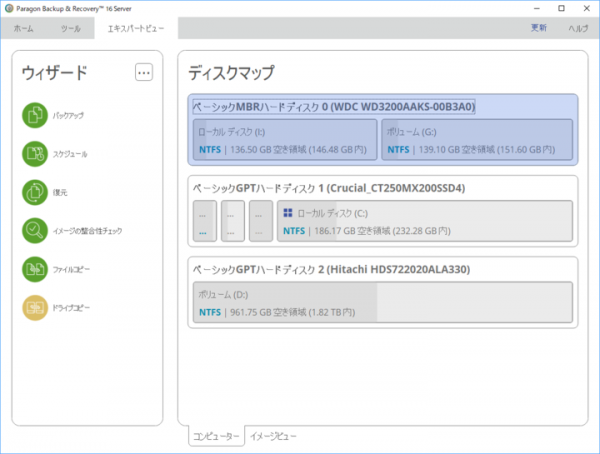Minimize the Paragon window
Screen dimensions: 600x454
pyautogui.click(x=537, y=8)
